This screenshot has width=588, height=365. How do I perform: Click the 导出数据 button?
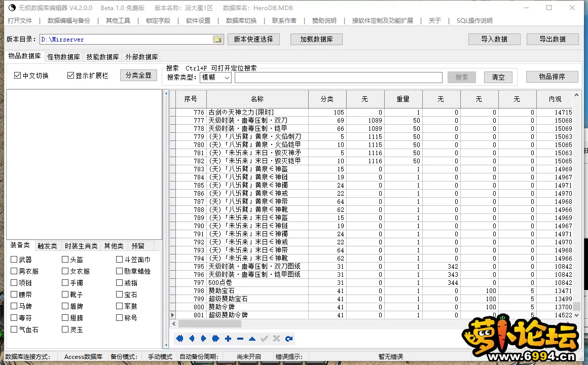(x=553, y=39)
